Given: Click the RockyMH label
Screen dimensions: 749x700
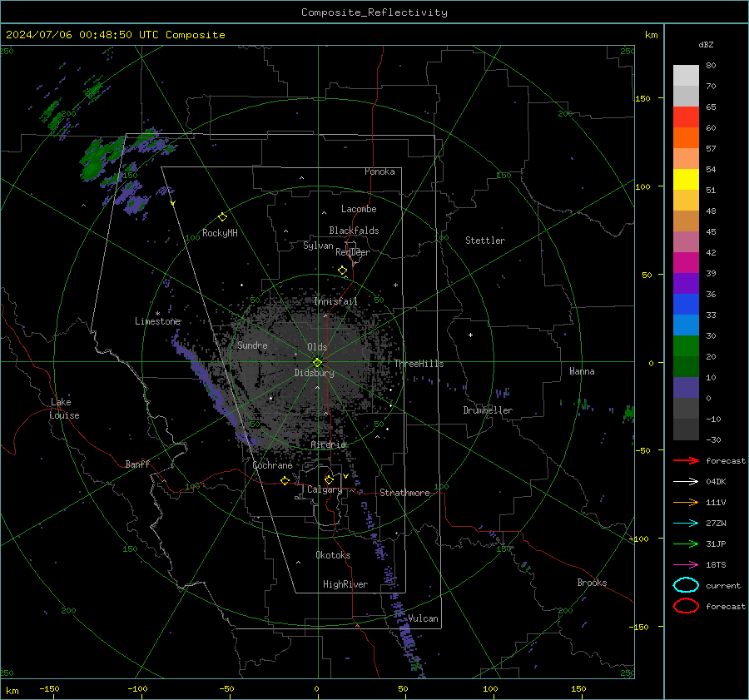Looking at the screenshot, I should click(220, 233).
